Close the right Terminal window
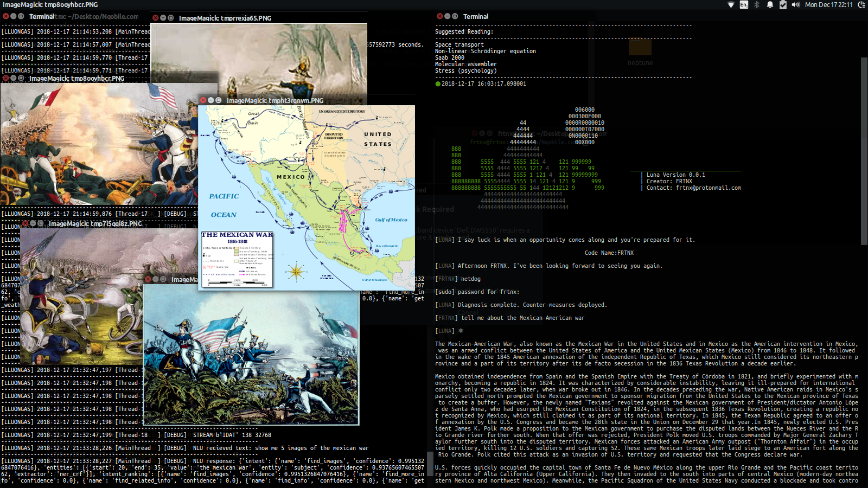This screenshot has width=868, height=488. point(440,16)
